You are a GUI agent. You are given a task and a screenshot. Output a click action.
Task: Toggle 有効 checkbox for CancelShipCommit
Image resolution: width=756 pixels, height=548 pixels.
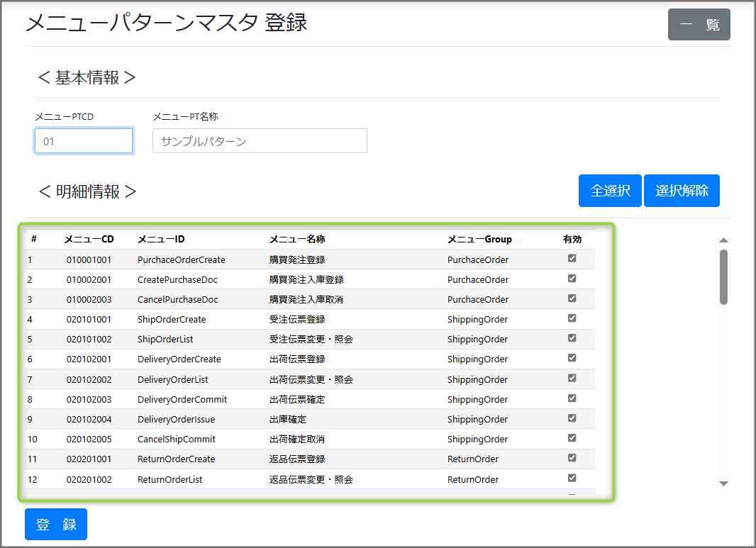click(x=572, y=438)
